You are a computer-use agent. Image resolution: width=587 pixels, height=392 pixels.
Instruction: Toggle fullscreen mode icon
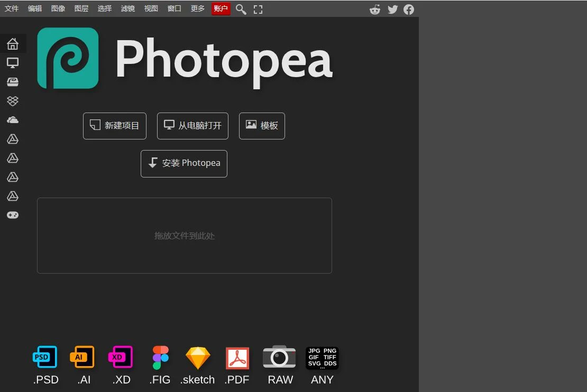[258, 10]
